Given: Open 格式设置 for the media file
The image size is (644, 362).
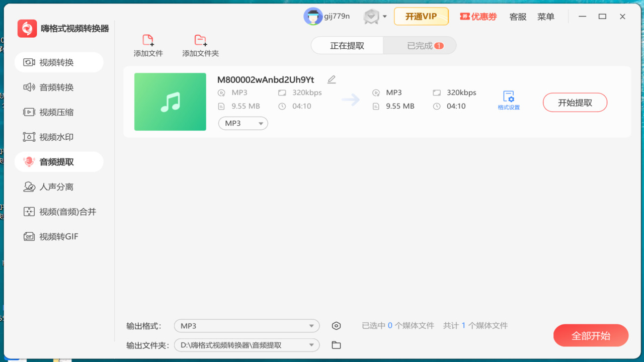Looking at the screenshot, I should pyautogui.click(x=509, y=99).
